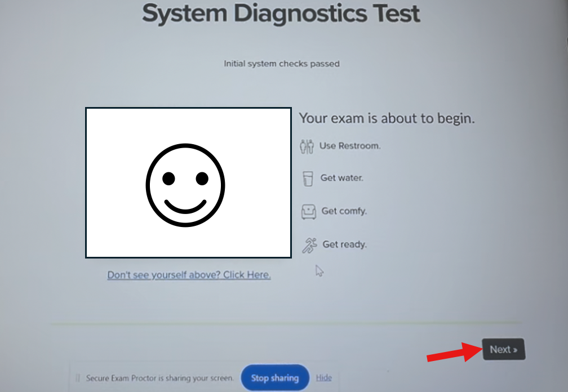Screen dimensions: 568x392
Task: Click the smiley face in webcam preview
Action: 185,185
